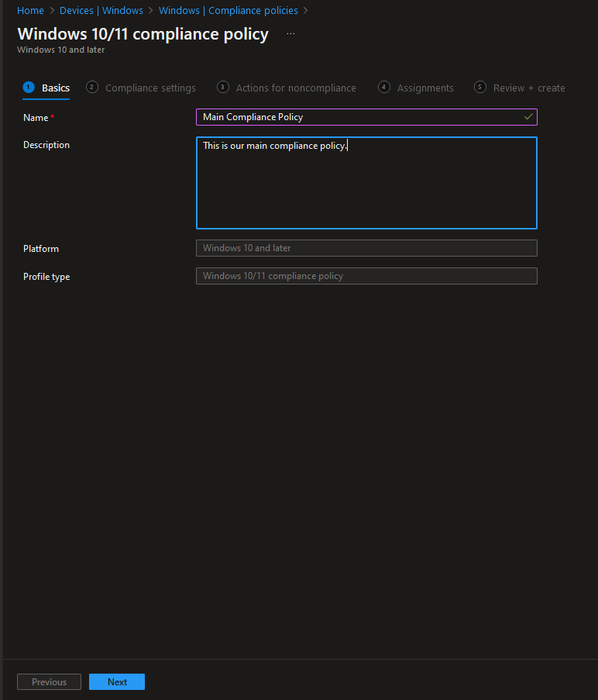
Task: Click the step 3 circle icon
Action: pos(222,87)
